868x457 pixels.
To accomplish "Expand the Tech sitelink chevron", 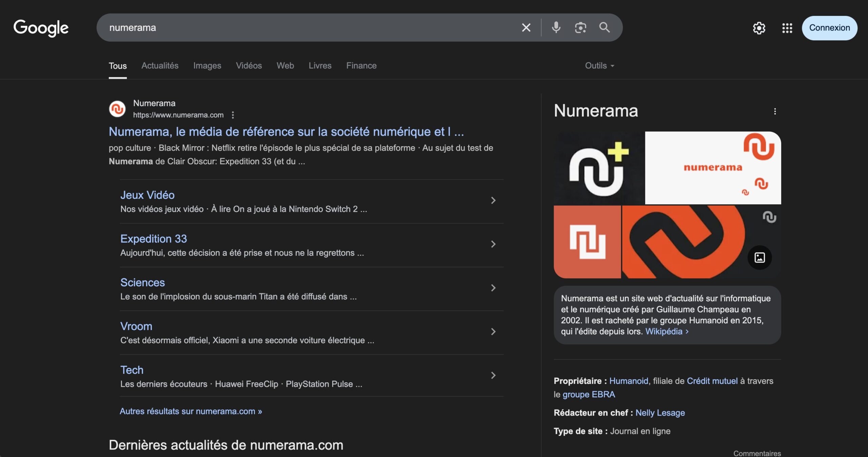I will point(493,375).
